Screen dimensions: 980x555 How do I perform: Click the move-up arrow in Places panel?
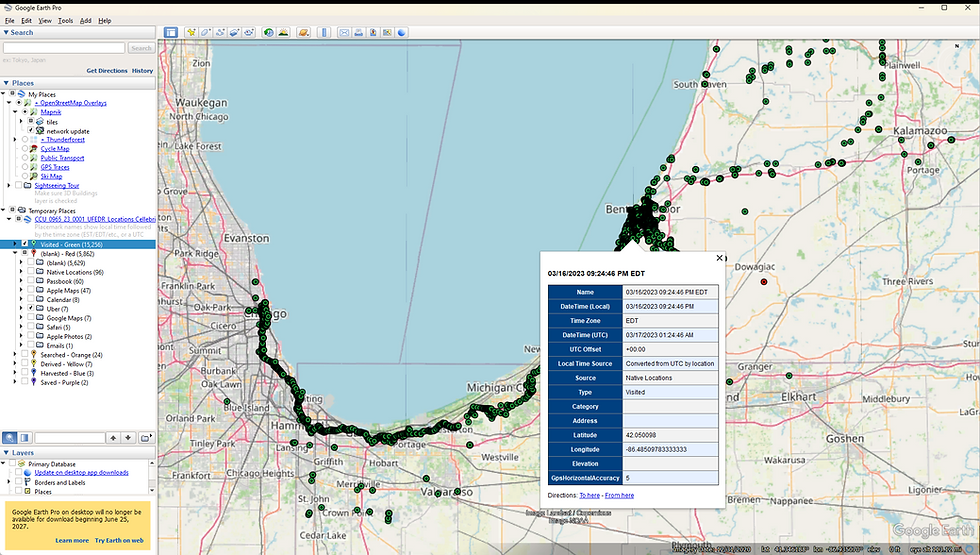[x=113, y=438]
